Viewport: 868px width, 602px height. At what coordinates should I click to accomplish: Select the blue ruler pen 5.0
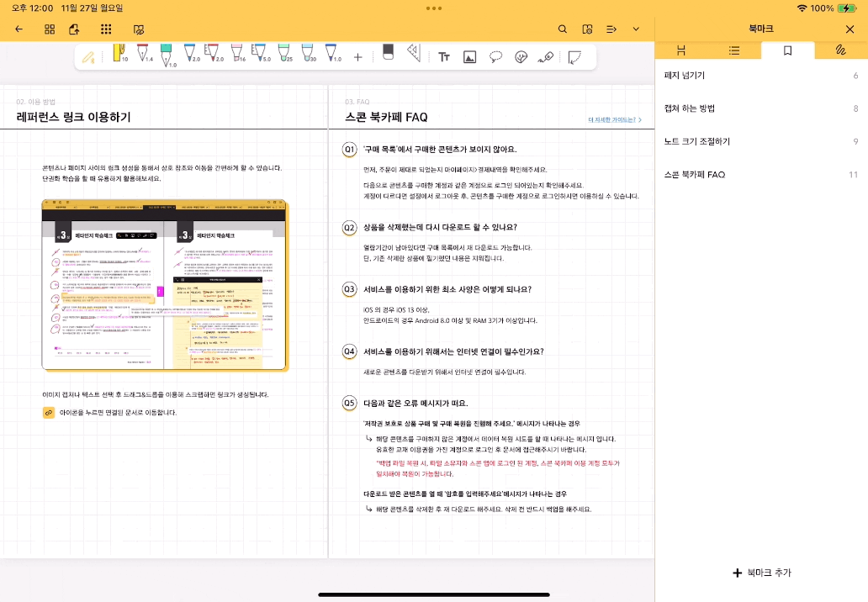(x=261, y=54)
